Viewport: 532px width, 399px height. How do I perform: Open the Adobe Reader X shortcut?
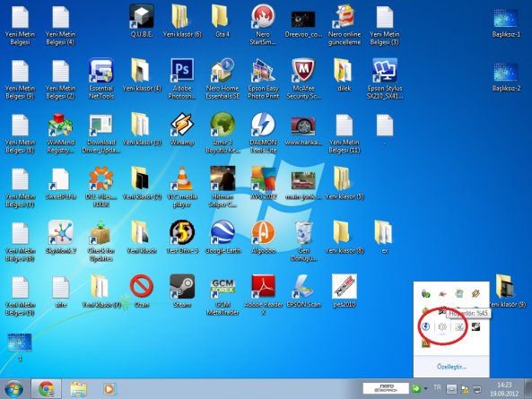click(x=264, y=295)
